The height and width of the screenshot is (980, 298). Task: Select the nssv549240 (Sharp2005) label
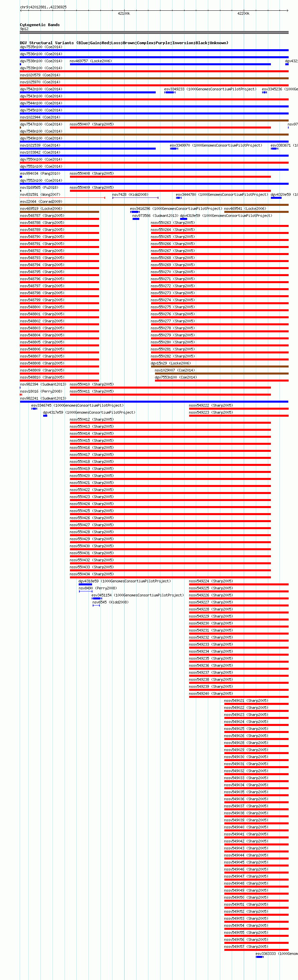coord(211,694)
